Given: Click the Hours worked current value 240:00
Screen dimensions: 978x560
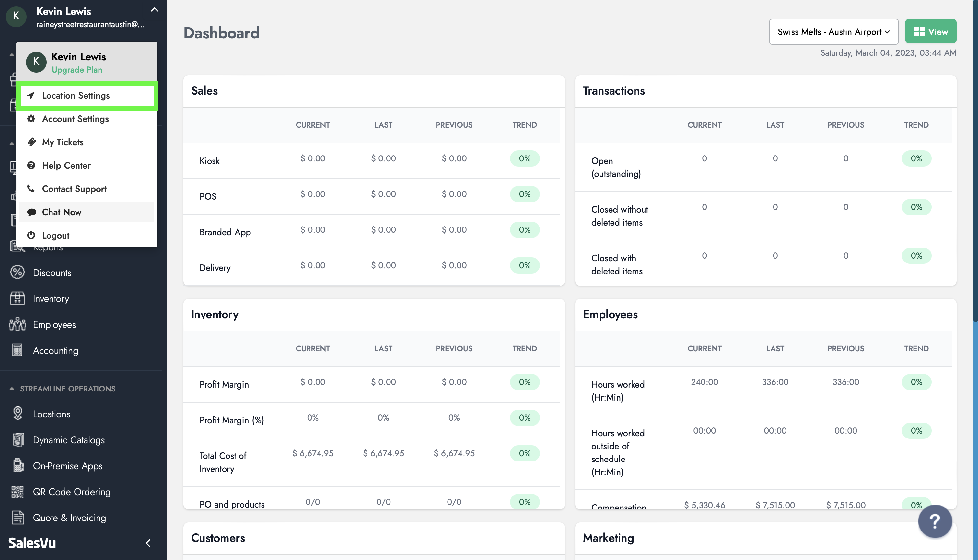Looking at the screenshot, I should pyautogui.click(x=704, y=382).
